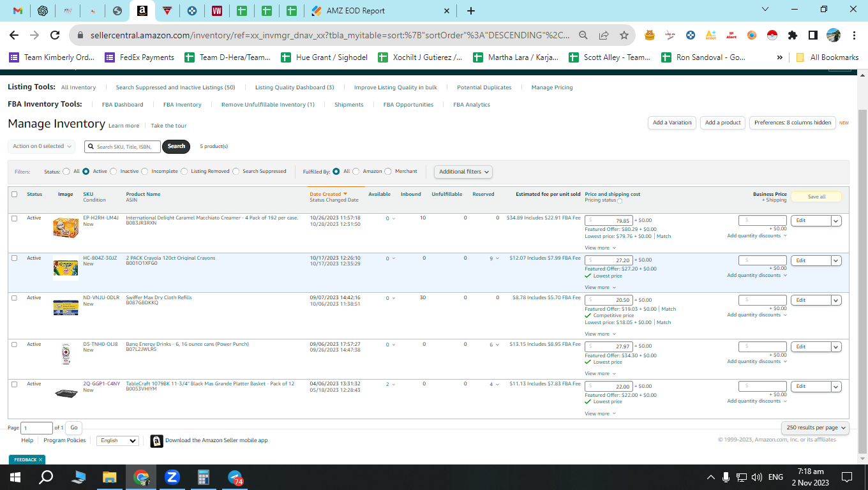Viewport: 868px width, 490px height.
Task: Open the International Delight creamer product thumbnail
Action: (x=66, y=228)
